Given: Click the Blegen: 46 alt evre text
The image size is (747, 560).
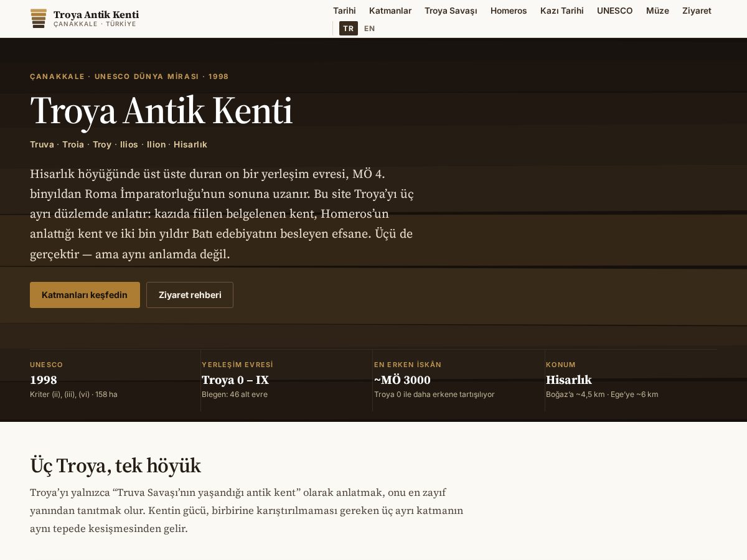Looking at the screenshot, I should pos(235,394).
